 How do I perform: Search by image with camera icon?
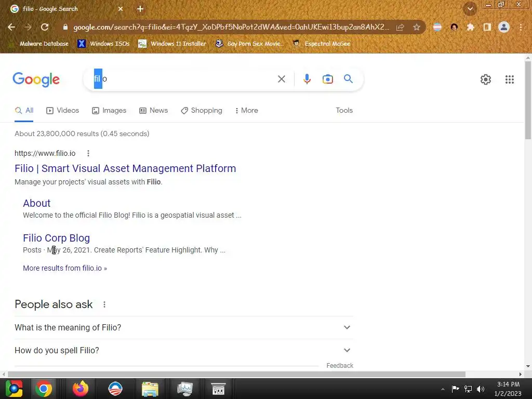(327, 79)
